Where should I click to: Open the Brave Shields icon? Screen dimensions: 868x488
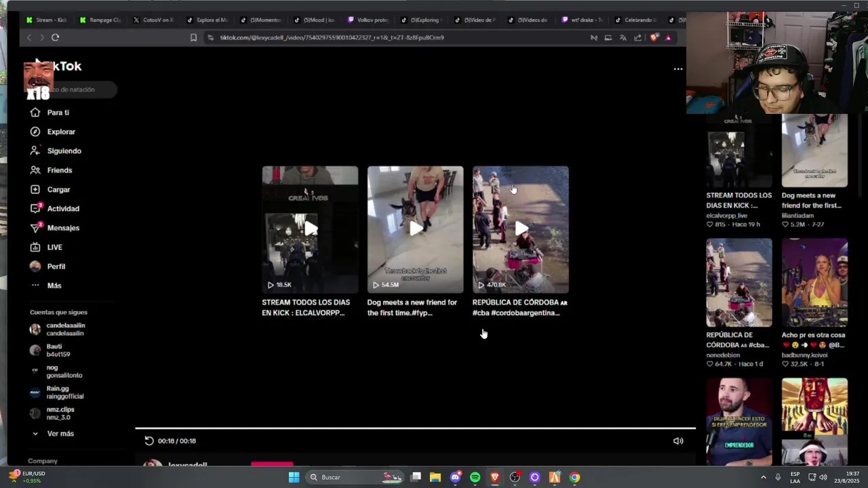point(654,38)
